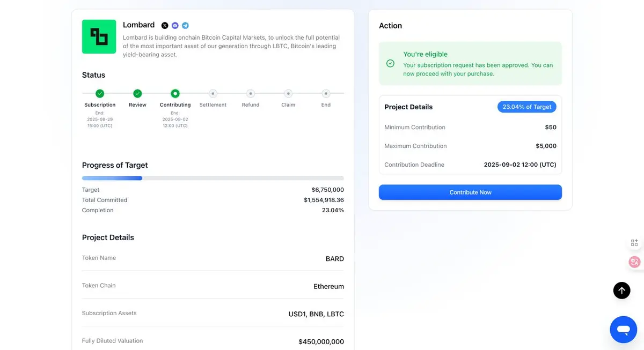Click the Fully Diluted Valuation label
This screenshot has height=350, width=644.
[x=112, y=341]
